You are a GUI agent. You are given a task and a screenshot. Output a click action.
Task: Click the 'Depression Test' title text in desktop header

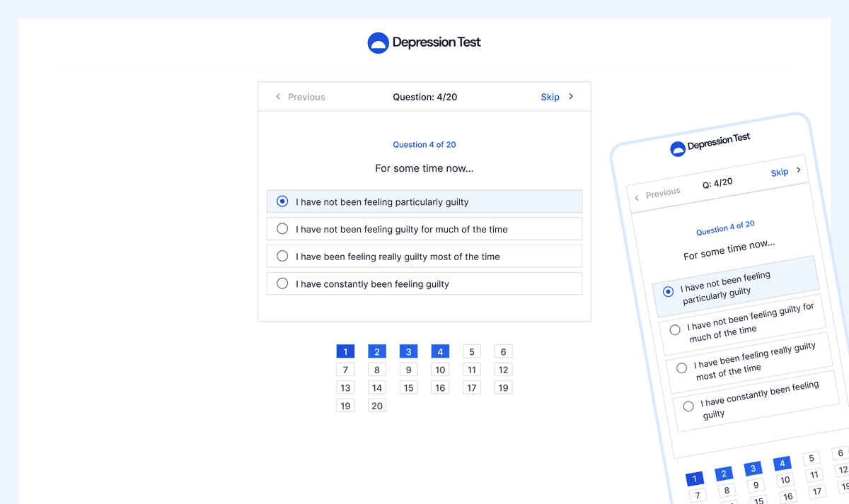[437, 42]
